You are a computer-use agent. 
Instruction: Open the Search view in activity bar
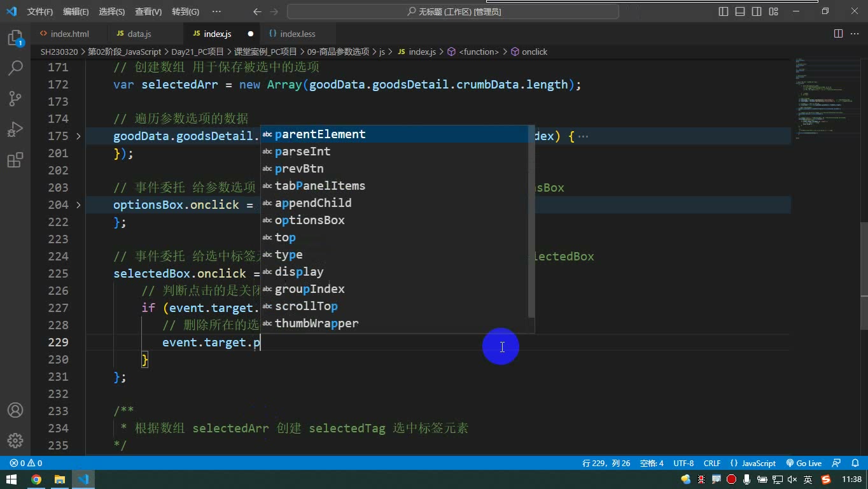tap(15, 67)
